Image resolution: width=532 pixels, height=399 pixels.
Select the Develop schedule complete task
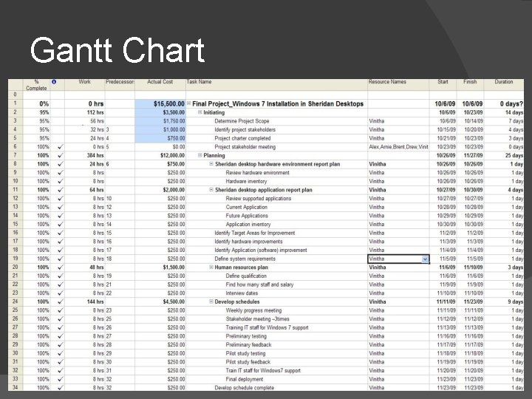pyautogui.click(x=245, y=388)
